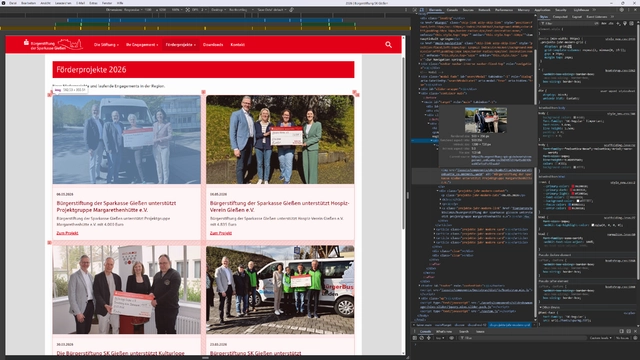The image size is (640, 360).
Task: Click the new style rule plus icon
Action: point(618,24)
